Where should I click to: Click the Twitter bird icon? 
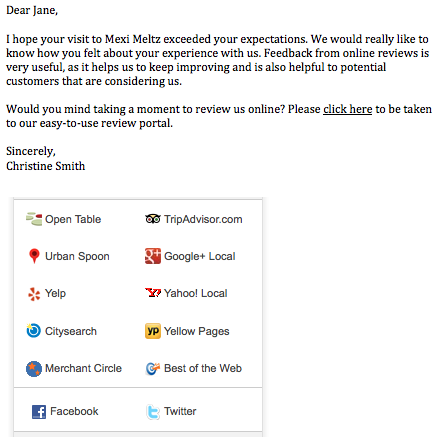(x=153, y=412)
